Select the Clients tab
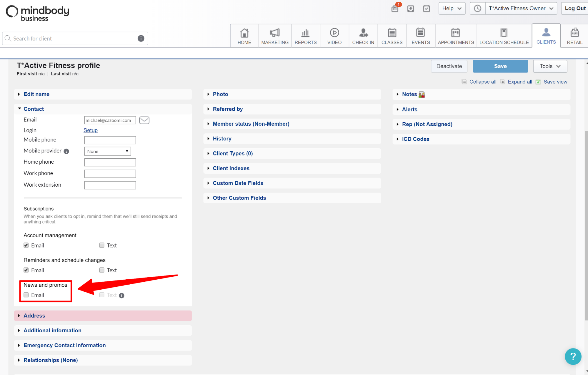Image resolution: width=588 pixels, height=375 pixels. pos(546,36)
